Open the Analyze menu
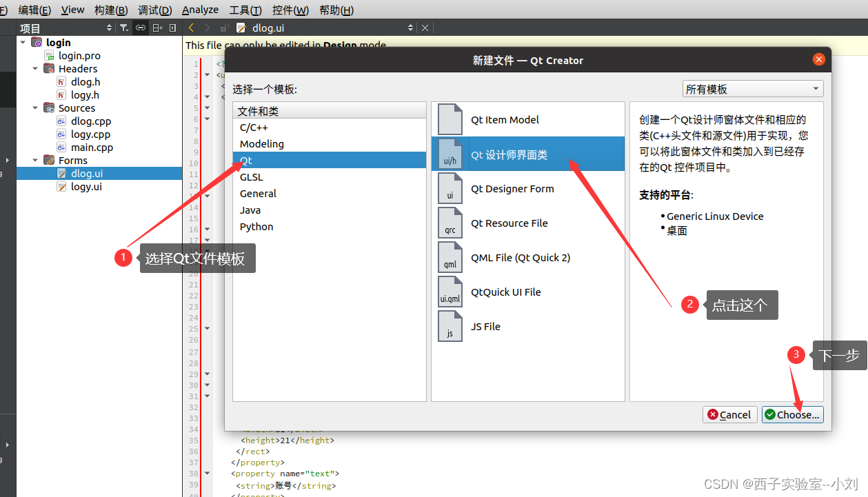Image resolution: width=868 pixels, height=497 pixels. click(x=200, y=10)
